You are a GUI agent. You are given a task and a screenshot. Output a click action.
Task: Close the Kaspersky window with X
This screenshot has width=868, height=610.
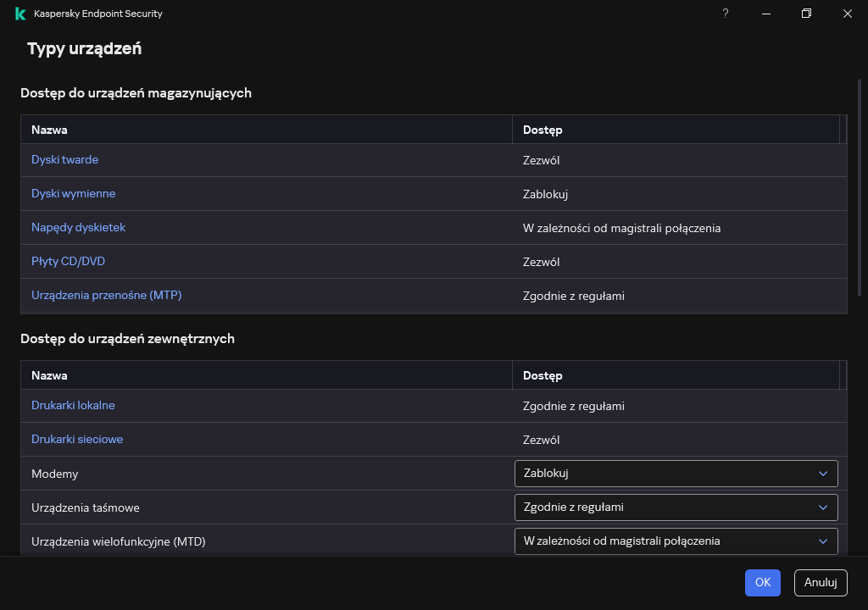[x=848, y=14]
